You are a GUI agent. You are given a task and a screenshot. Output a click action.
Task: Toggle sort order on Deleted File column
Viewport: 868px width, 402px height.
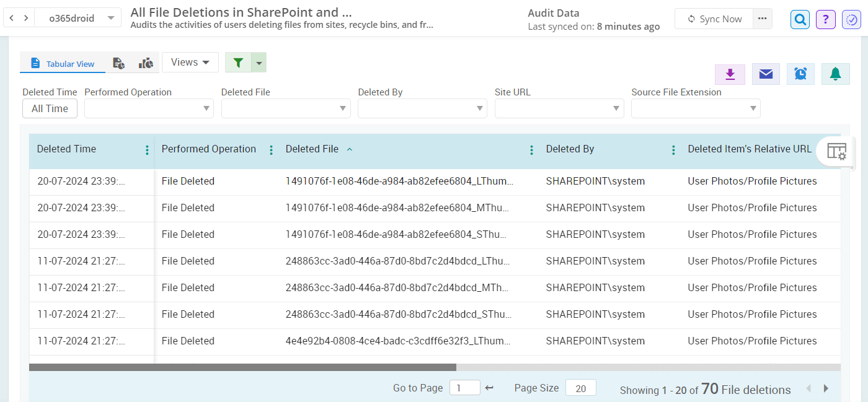click(350, 149)
